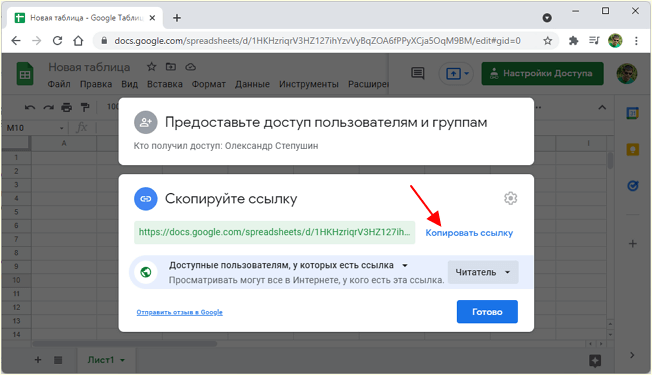Click the share link URL field

pyautogui.click(x=274, y=232)
